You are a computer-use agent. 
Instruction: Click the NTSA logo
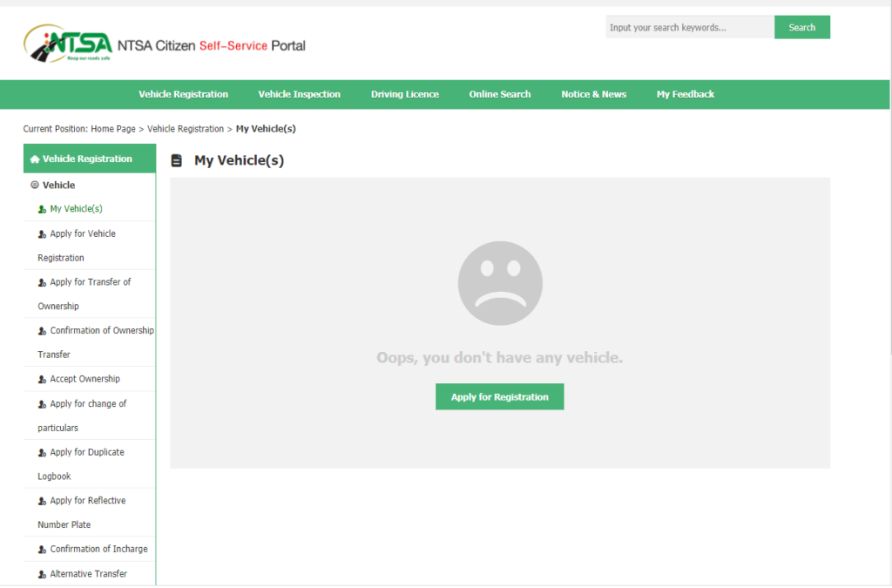68,44
